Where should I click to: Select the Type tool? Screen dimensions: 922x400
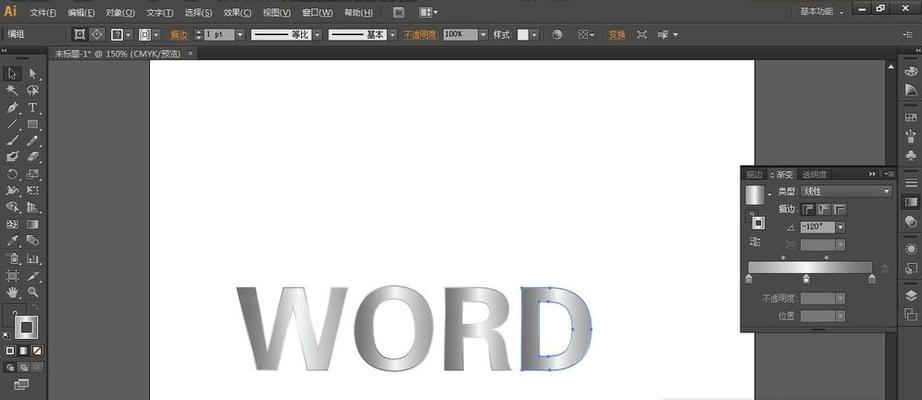pyautogui.click(x=33, y=107)
